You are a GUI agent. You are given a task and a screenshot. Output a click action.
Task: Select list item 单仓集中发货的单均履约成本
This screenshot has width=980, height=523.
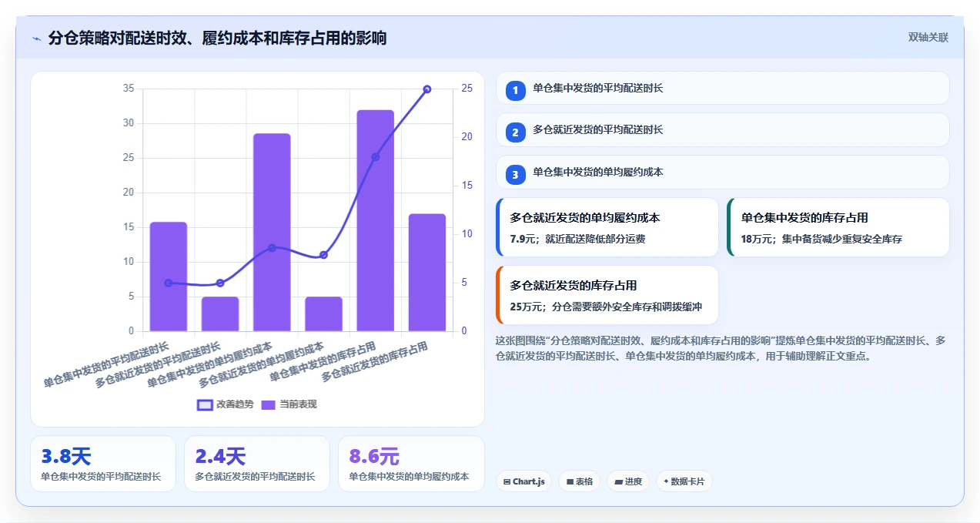click(723, 172)
